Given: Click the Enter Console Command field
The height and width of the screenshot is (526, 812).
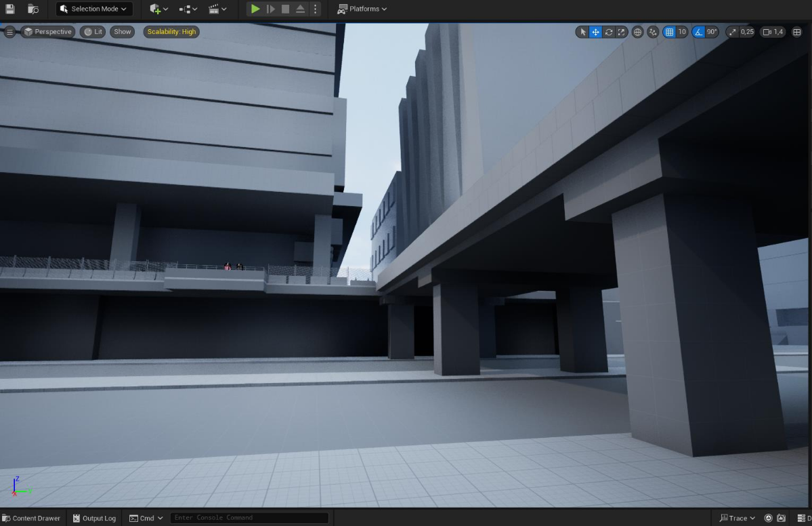Looking at the screenshot, I should pos(249,517).
